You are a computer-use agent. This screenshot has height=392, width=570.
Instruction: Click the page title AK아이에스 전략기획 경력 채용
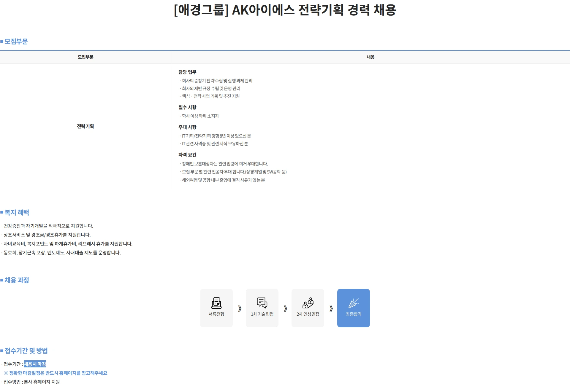coord(285,10)
